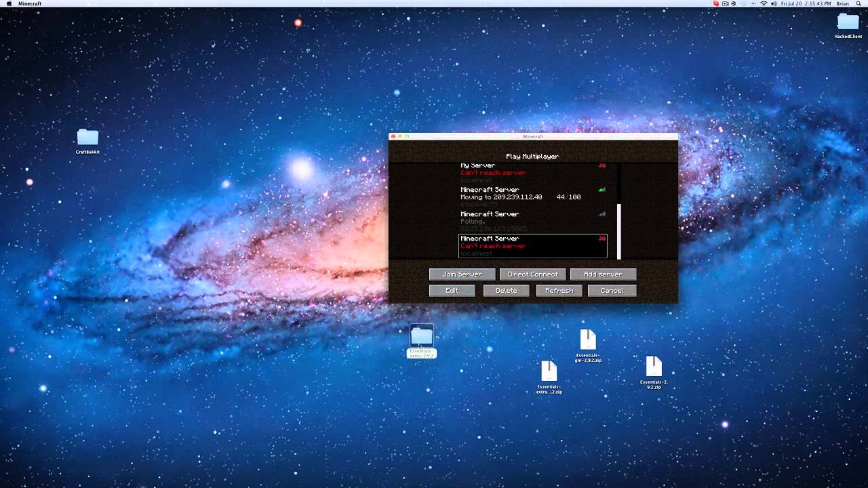Image resolution: width=868 pixels, height=488 pixels.
Task: Minimize the Minecraft window
Action: (399, 136)
